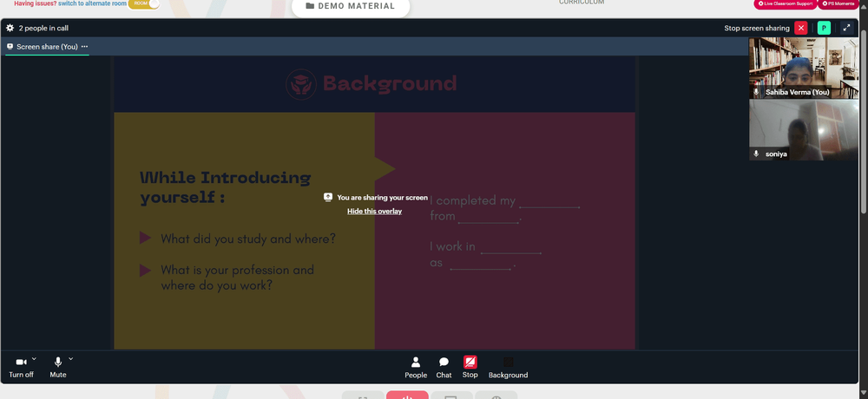Viewport: 868px width, 399px height.
Task: Click the highlighted red button below call window
Action: click(x=407, y=396)
